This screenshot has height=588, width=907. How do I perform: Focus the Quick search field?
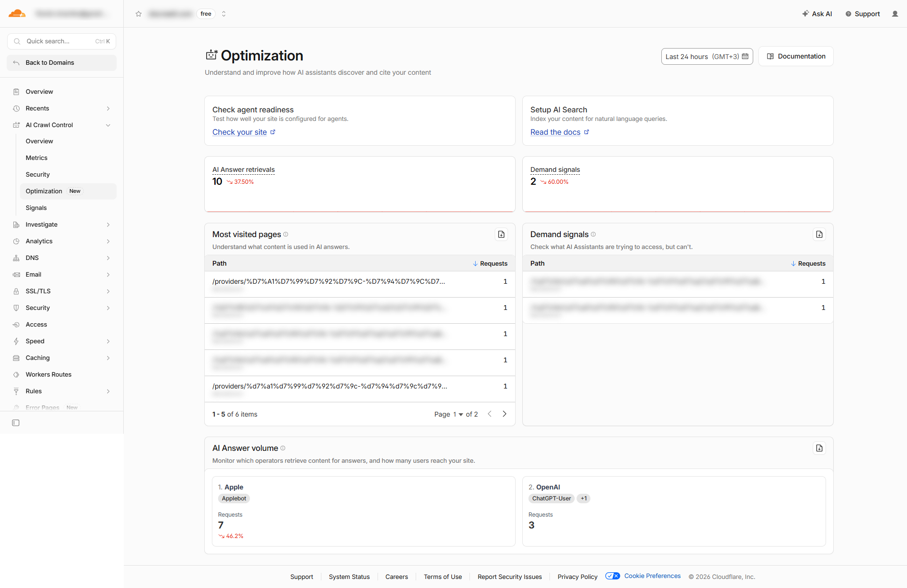(61, 41)
